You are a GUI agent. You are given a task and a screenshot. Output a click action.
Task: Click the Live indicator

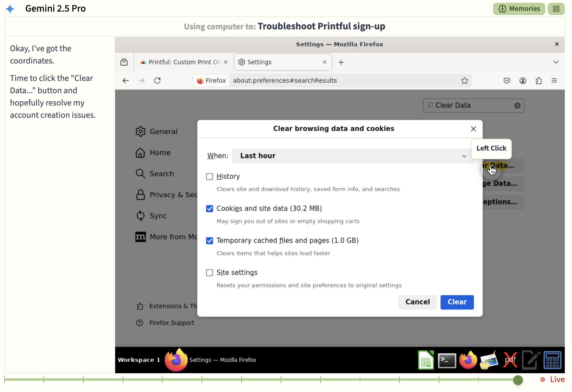(x=553, y=379)
